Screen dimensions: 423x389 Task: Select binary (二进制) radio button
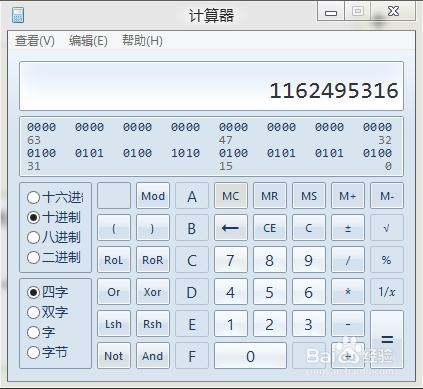33,257
